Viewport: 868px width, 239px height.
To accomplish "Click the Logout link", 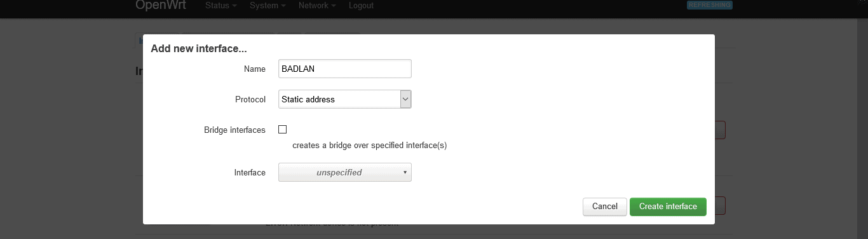I will point(361,6).
